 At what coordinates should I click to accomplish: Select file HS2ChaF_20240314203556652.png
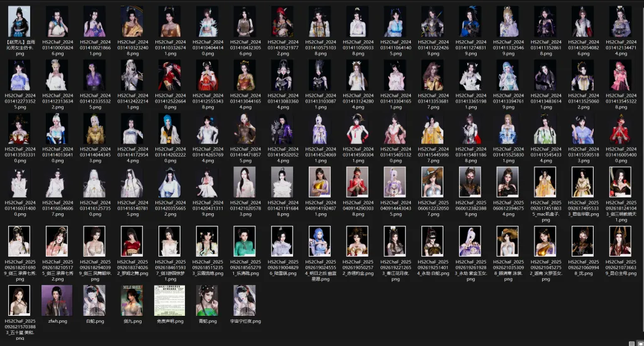(170, 182)
